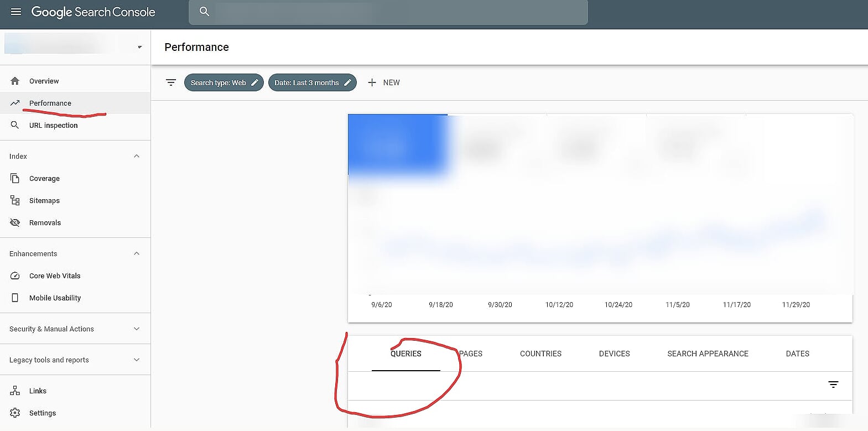Edit the Search type: Web filter chip

click(x=224, y=82)
